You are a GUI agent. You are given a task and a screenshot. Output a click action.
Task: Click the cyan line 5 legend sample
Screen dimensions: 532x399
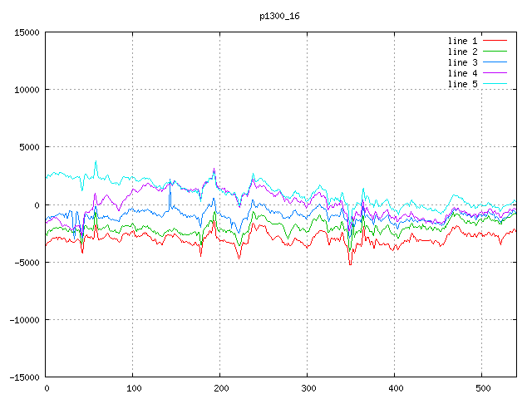coord(495,84)
